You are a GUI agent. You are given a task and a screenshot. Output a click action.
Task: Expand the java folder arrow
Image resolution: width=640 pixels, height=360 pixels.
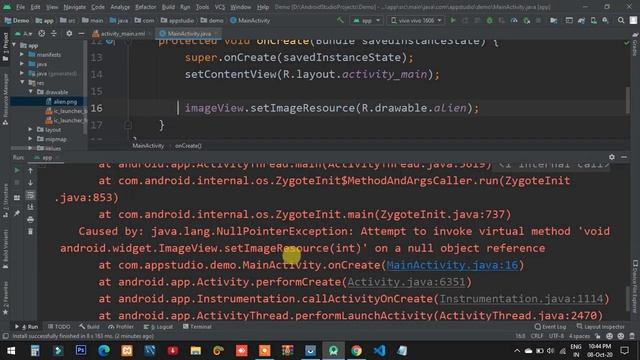pyautogui.click(x=22, y=64)
